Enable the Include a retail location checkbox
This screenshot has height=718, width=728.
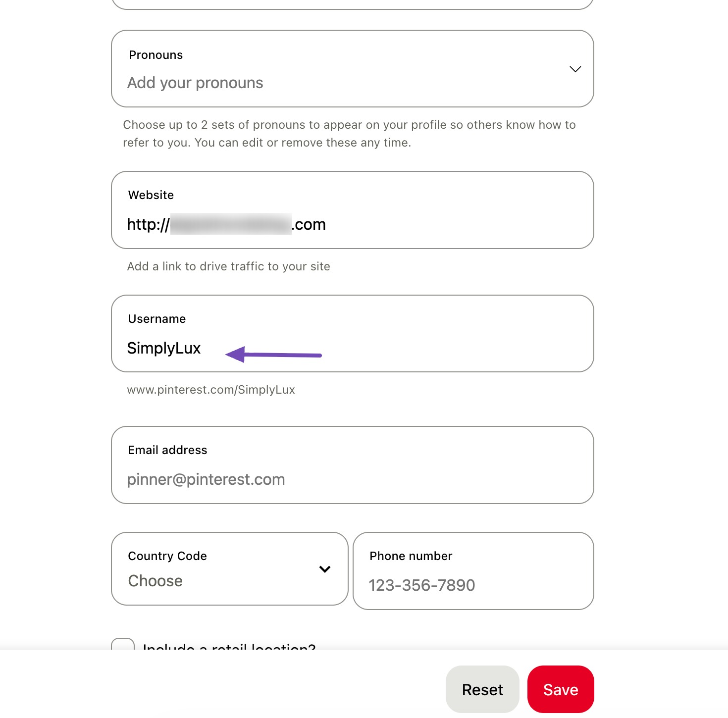123,647
